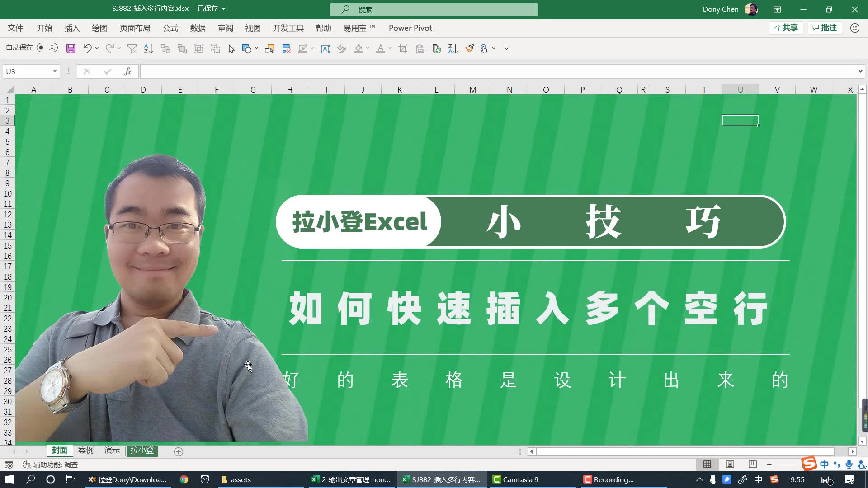Switch to the 拉小登 sheet tab

[142, 450]
